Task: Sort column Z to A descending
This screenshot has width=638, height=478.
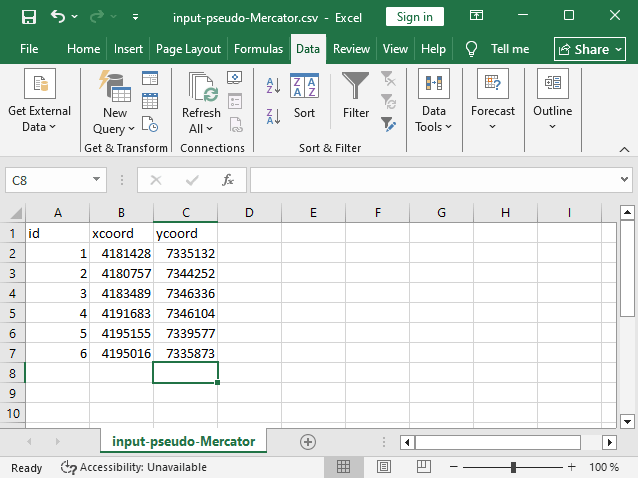Action: click(273, 116)
